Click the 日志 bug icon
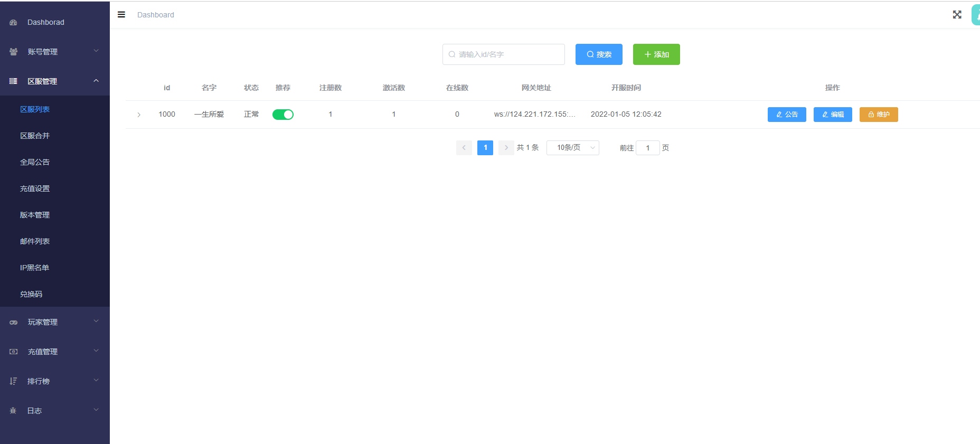The image size is (980, 444). coord(13,411)
